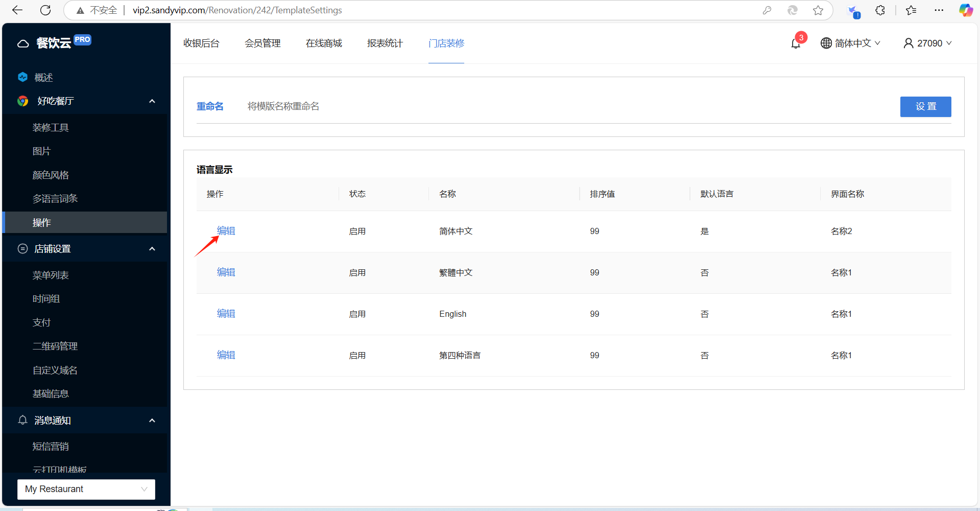Open 概述 in the sidebar
The width and height of the screenshot is (980, 511).
pyautogui.click(x=43, y=77)
